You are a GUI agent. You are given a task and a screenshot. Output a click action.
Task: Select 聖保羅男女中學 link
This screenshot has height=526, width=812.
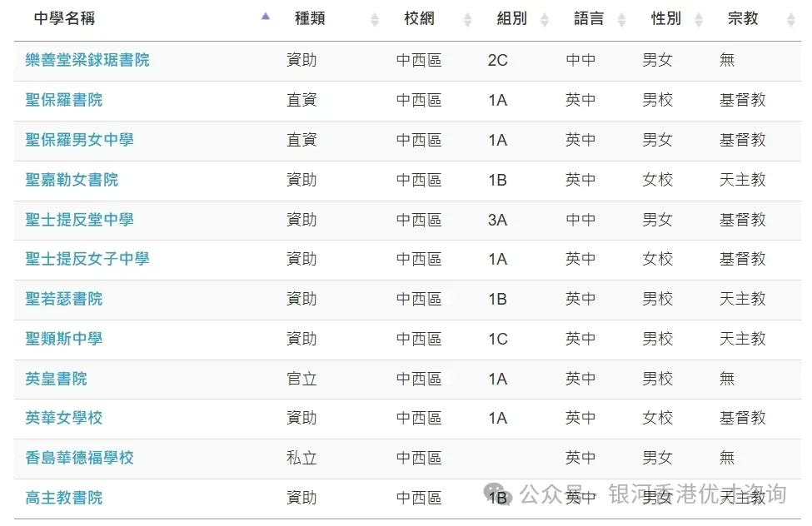click(79, 140)
